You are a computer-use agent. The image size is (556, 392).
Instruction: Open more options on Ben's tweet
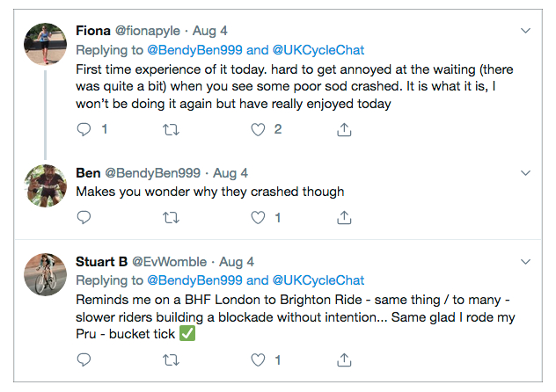(526, 172)
